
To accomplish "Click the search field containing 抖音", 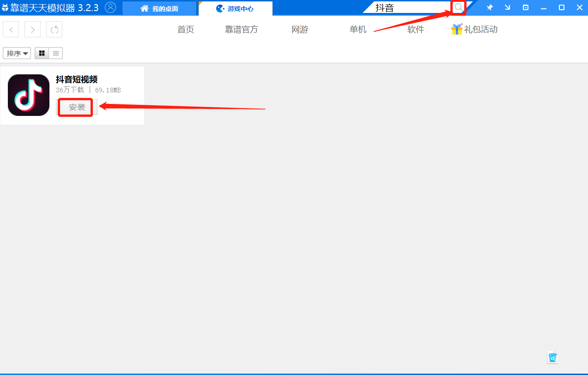I will click(411, 7).
